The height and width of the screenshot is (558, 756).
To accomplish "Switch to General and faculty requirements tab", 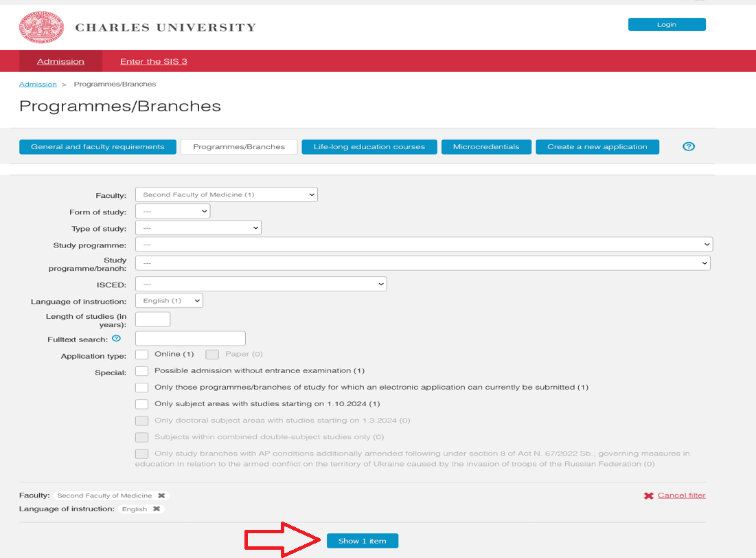I will (x=98, y=147).
